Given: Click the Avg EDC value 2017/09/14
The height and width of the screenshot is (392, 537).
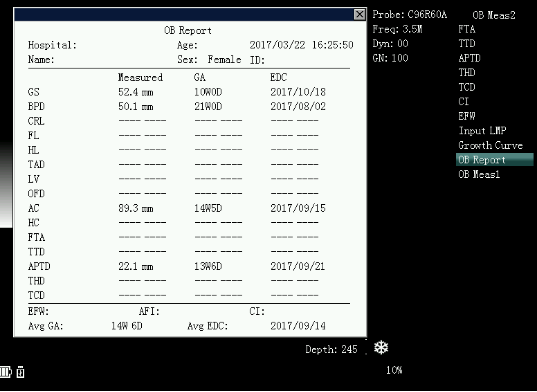Looking at the screenshot, I should tap(298, 326).
